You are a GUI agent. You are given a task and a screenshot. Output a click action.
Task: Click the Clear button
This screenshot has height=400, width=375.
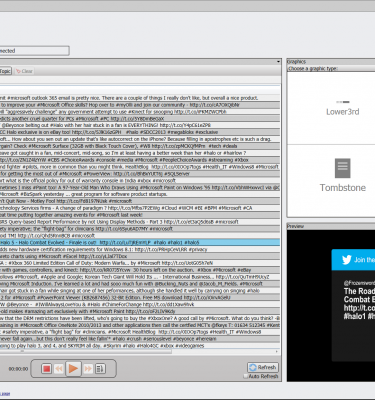pos(24,71)
